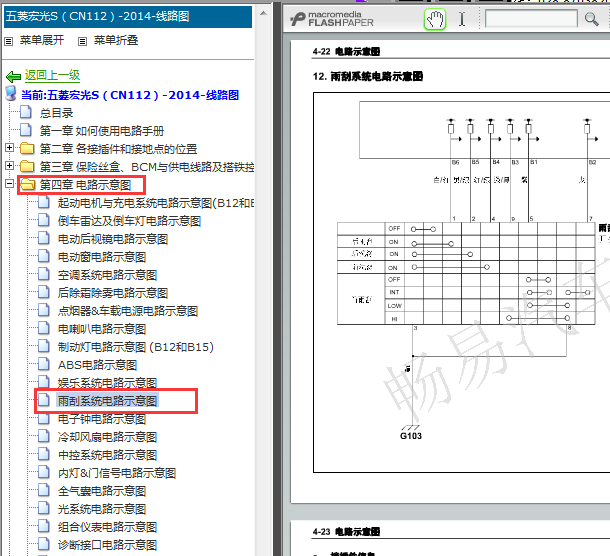Viewport: 610px width, 556px height.
Task: Open current manual link 当前:五菱宏光S
Action: (x=130, y=95)
